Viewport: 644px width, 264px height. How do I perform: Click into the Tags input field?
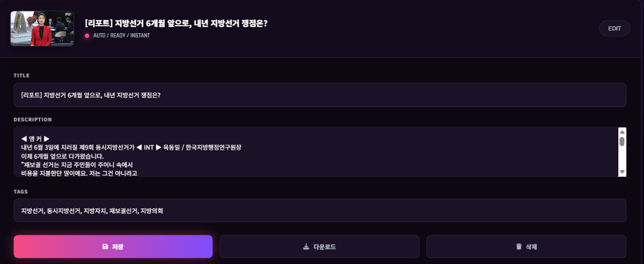(x=320, y=210)
